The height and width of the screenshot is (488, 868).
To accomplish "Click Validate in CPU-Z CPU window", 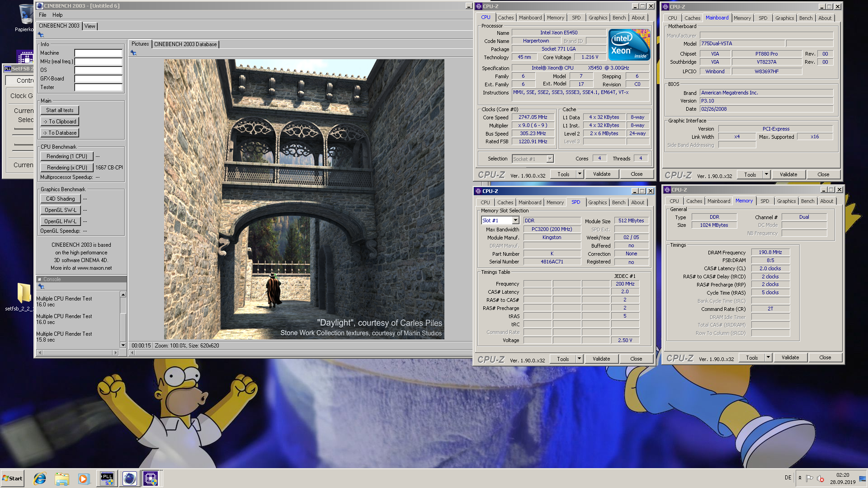I will 602,174.
